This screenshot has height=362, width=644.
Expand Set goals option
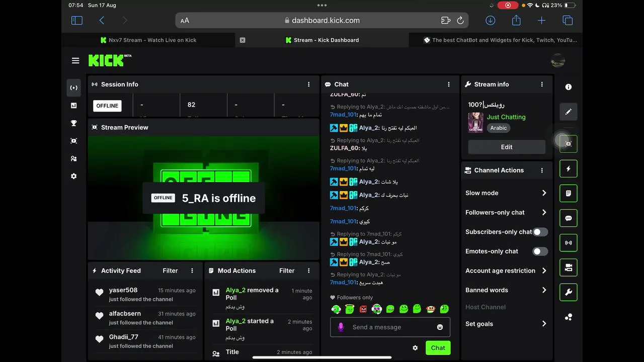pos(506,324)
